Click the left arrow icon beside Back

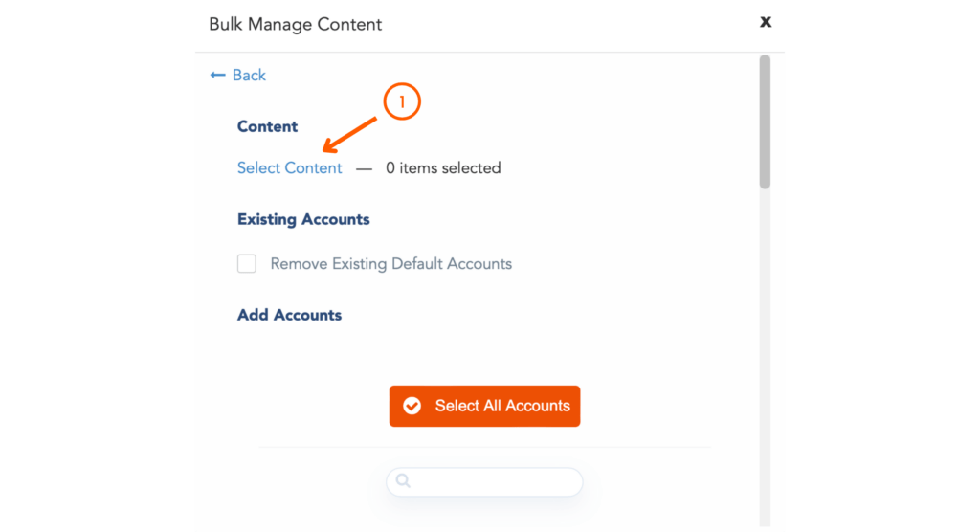click(217, 75)
